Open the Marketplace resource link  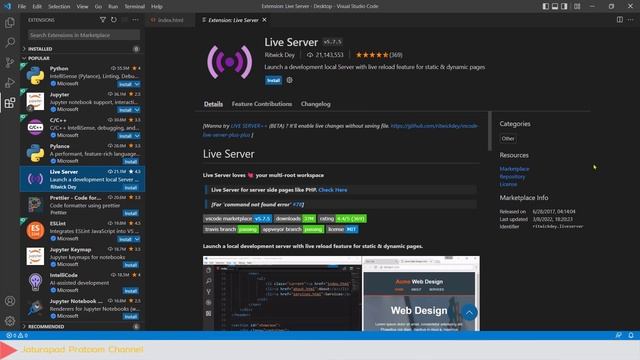click(514, 169)
